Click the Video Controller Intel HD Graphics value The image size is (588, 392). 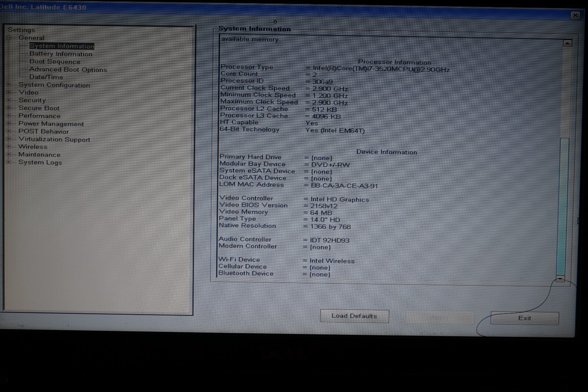click(x=340, y=199)
